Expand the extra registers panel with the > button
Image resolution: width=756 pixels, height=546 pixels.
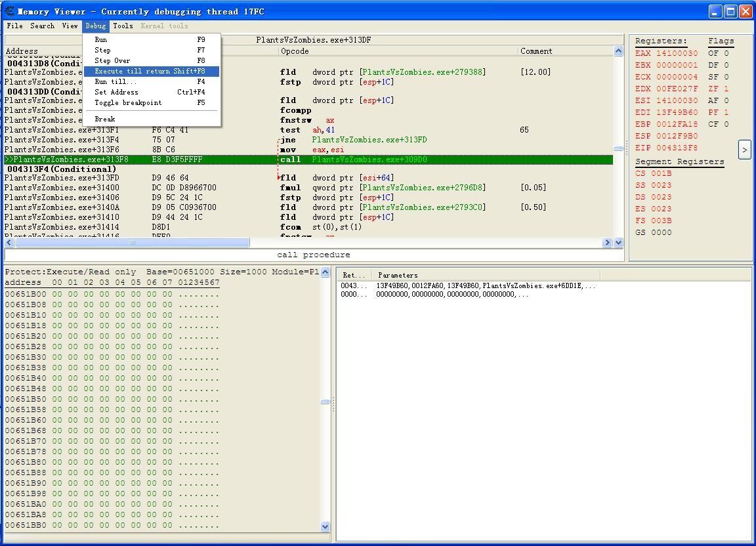744,150
